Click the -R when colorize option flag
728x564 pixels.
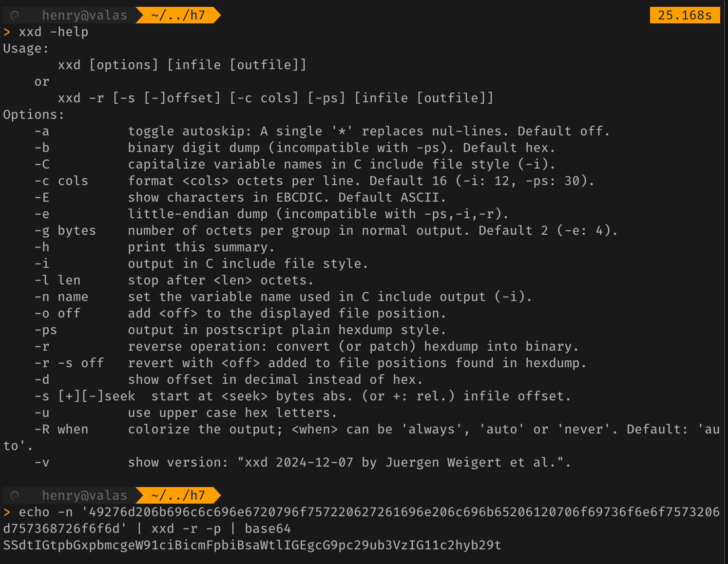coord(61,430)
